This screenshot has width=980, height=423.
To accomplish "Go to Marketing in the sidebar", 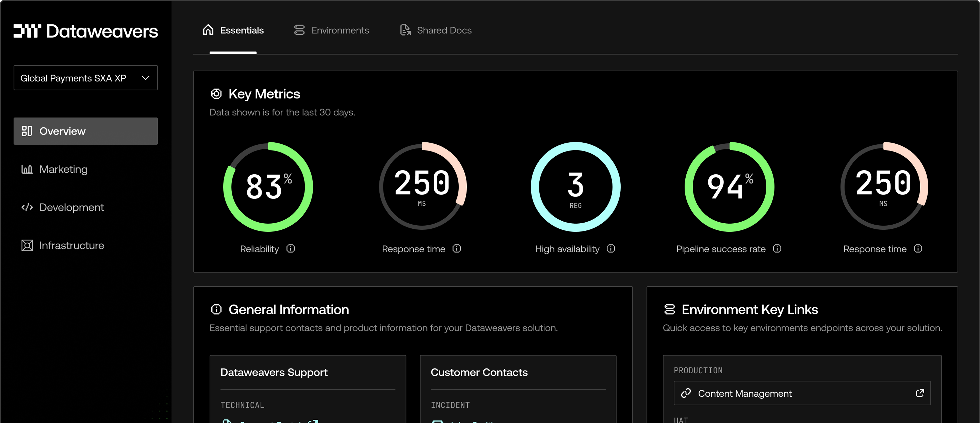I will tap(63, 169).
